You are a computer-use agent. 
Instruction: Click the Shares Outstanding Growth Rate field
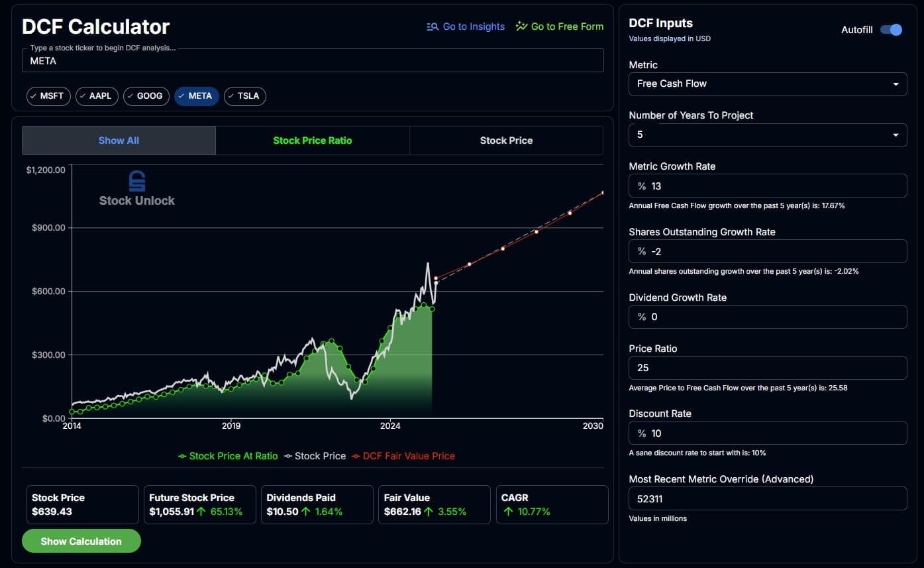pos(768,251)
